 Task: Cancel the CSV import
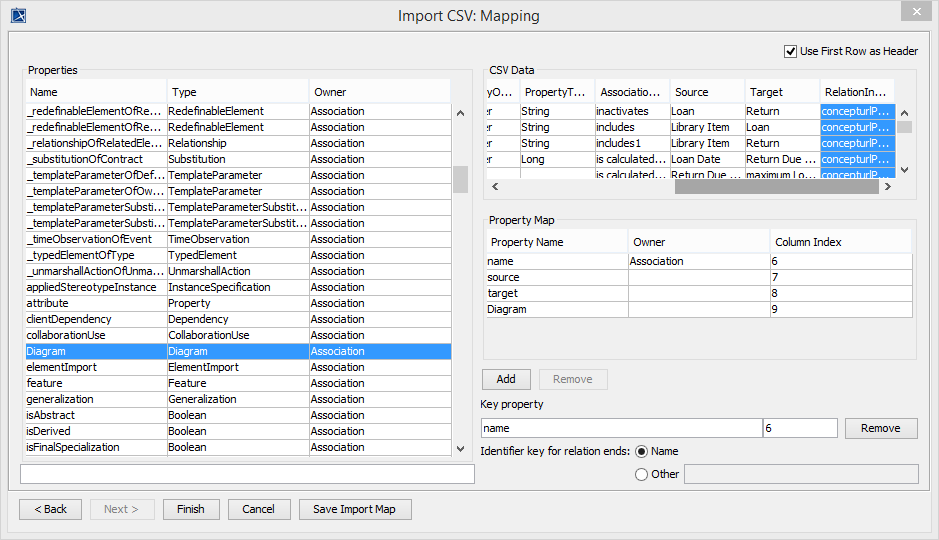tap(258, 509)
